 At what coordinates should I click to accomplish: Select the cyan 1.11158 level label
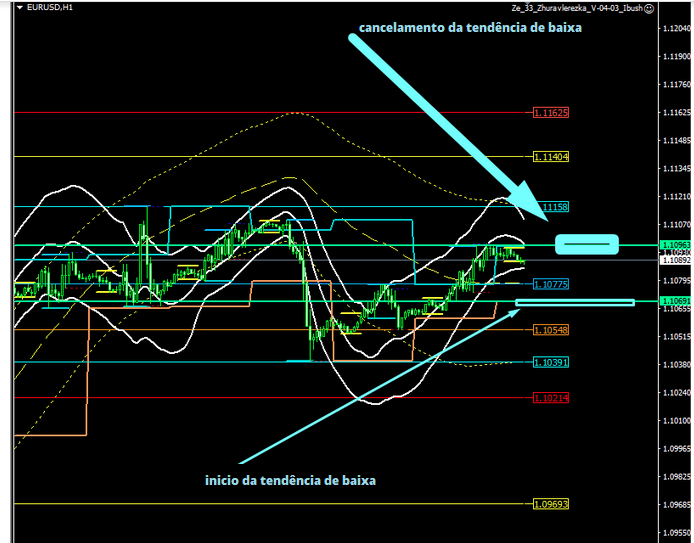click(554, 207)
